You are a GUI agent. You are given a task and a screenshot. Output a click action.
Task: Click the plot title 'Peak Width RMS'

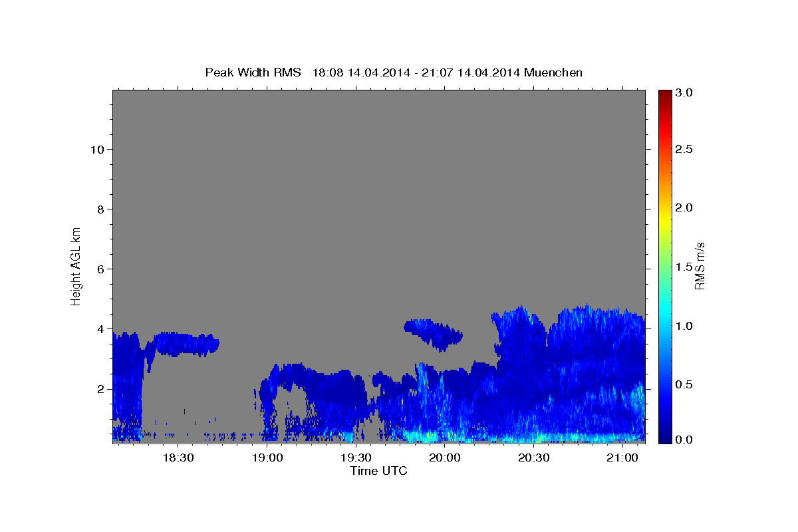pos(253,72)
